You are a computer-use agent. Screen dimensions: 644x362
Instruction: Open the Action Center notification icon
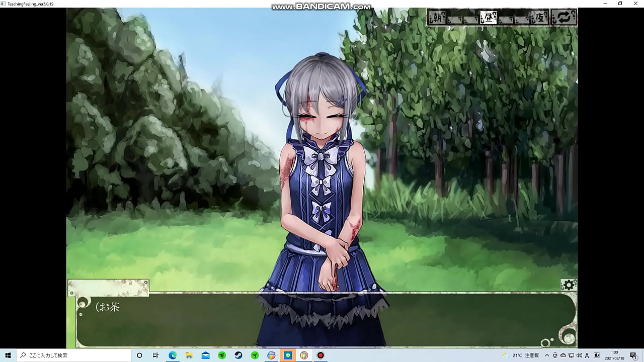(x=633, y=356)
